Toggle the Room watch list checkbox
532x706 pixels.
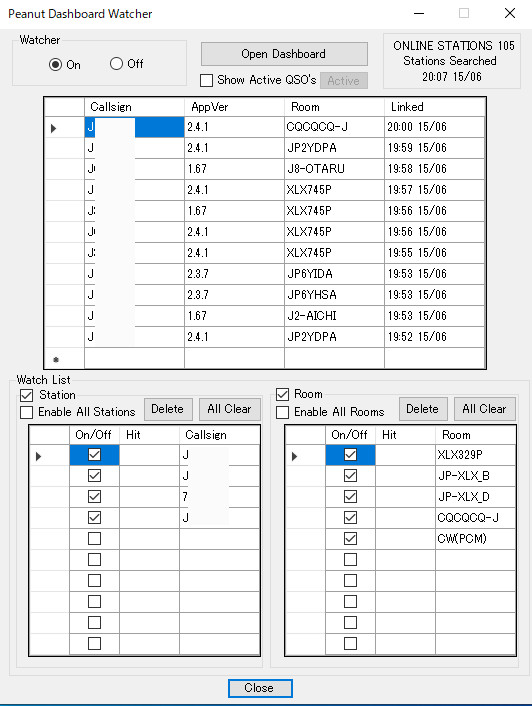coord(282,394)
